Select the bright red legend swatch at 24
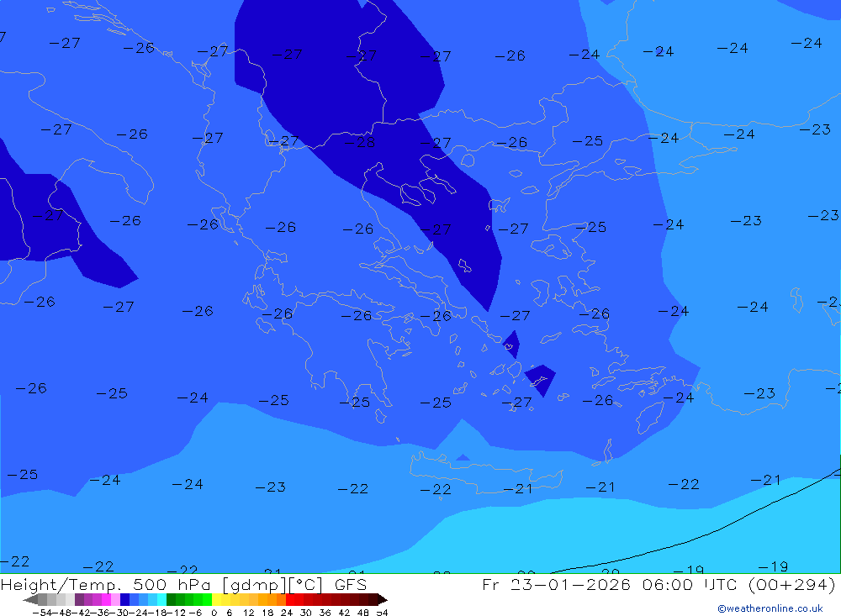 point(290,599)
